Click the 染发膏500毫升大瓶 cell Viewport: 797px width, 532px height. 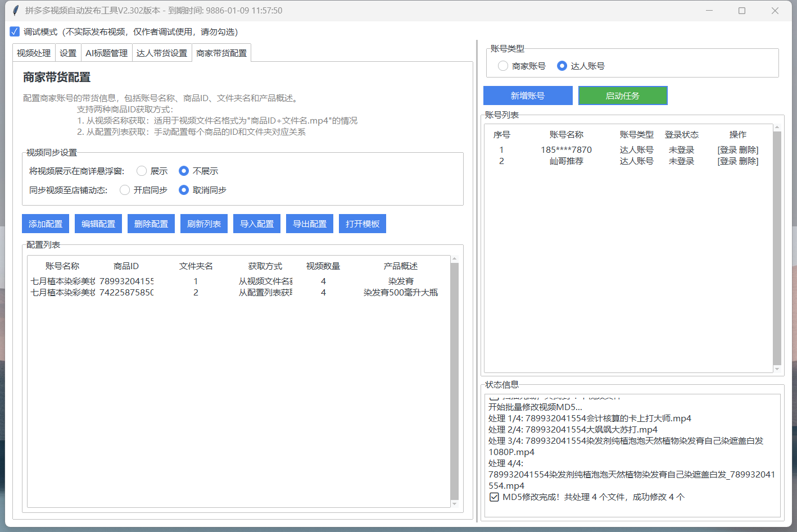[401, 292]
